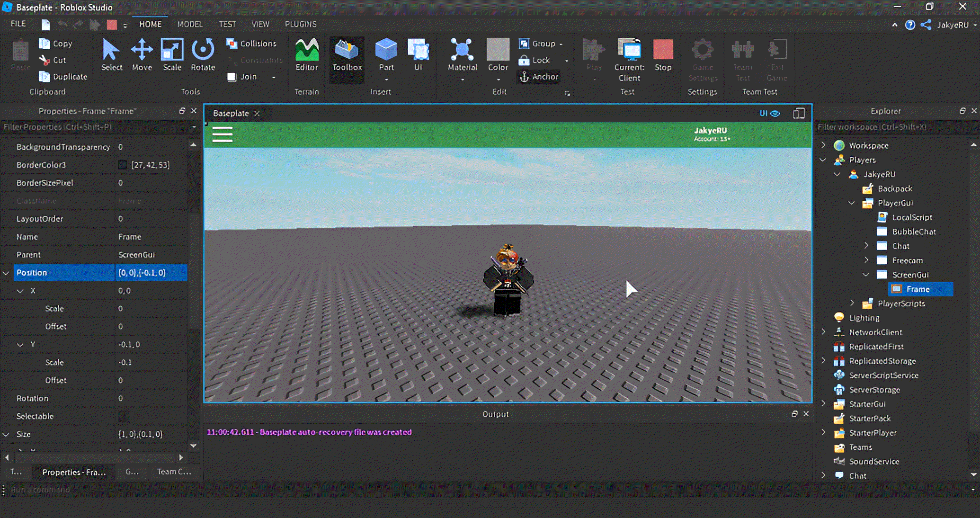Collapse the Players node in Explorer

tap(823, 160)
